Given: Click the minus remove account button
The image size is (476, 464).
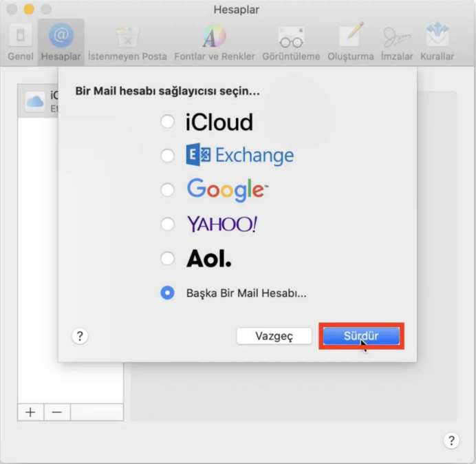Looking at the screenshot, I should pyautogui.click(x=57, y=412).
